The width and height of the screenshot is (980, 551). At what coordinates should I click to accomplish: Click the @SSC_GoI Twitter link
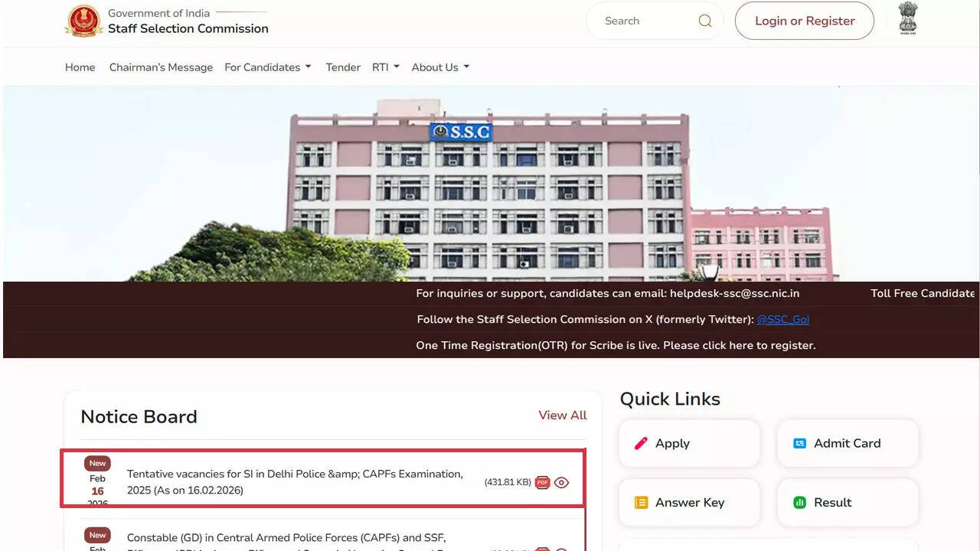[783, 319]
